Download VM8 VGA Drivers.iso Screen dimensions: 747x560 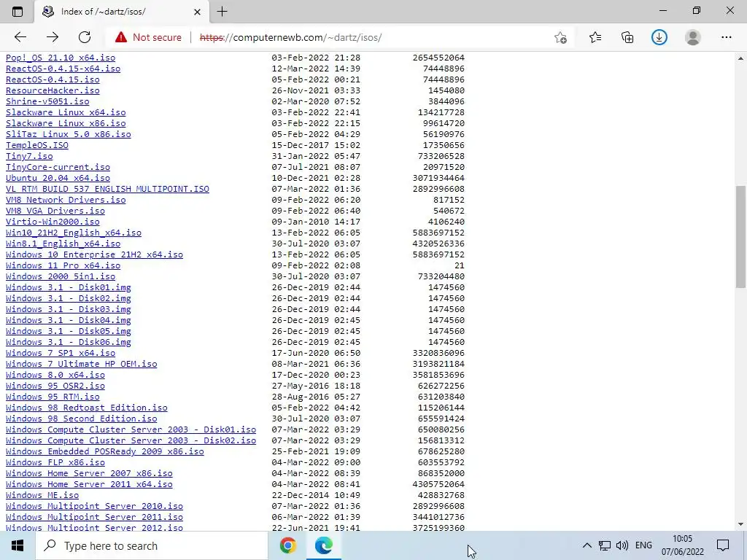tap(55, 211)
